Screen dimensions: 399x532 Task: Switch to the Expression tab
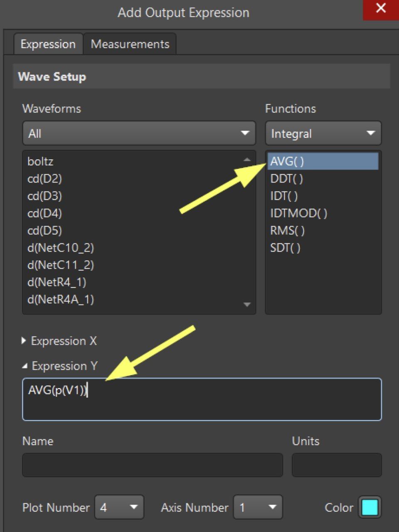click(48, 43)
